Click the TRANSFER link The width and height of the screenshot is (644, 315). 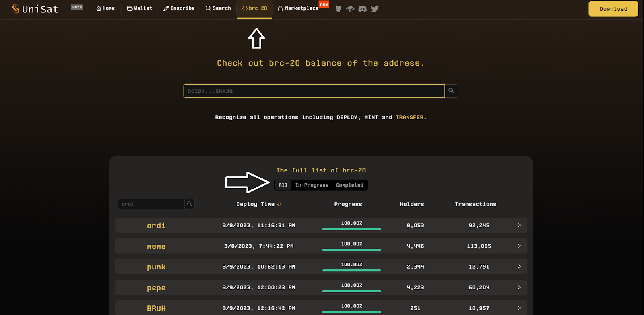(409, 117)
